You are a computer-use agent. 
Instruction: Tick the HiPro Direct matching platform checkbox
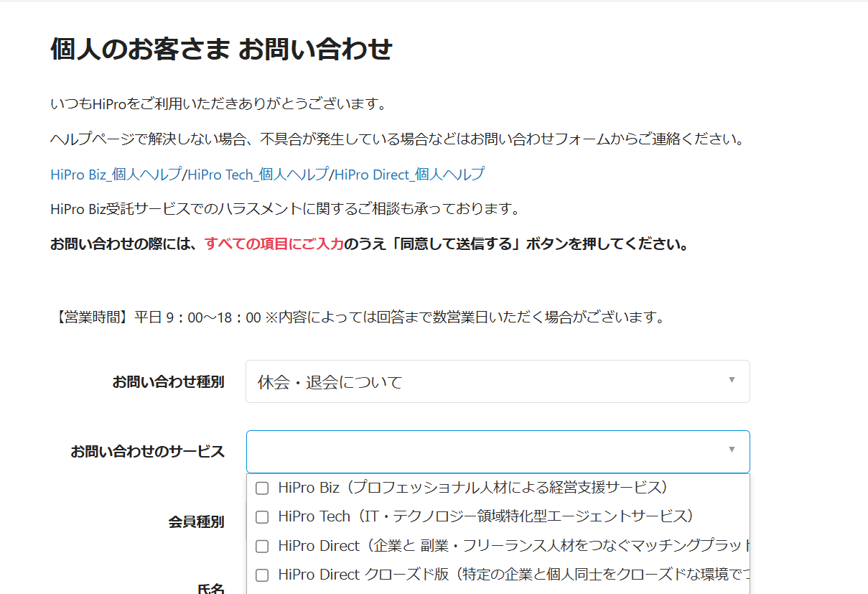pyautogui.click(x=262, y=547)
